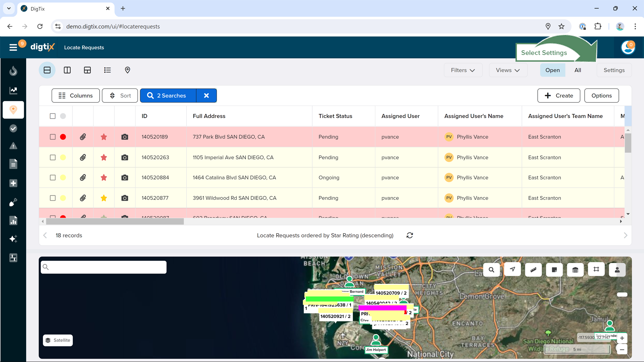This screenshot has height=362, width=644.
Task: Click the attachment paperclip for ticket 140520263
Action: [x=83, y=158]
